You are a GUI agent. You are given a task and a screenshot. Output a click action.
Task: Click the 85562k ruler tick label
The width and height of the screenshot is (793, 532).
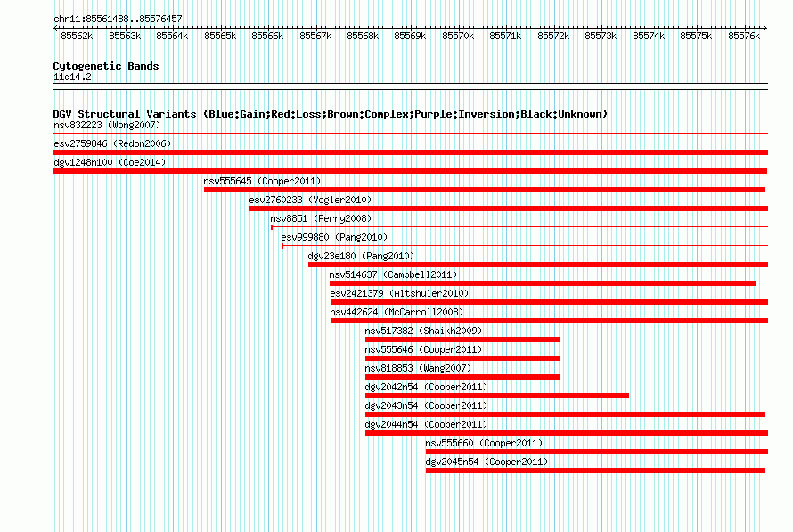pyautogui.click(x=77, y=36)
